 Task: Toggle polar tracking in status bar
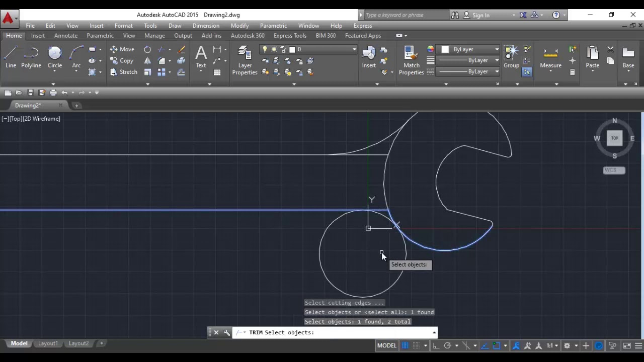click(x=447, y=345)
